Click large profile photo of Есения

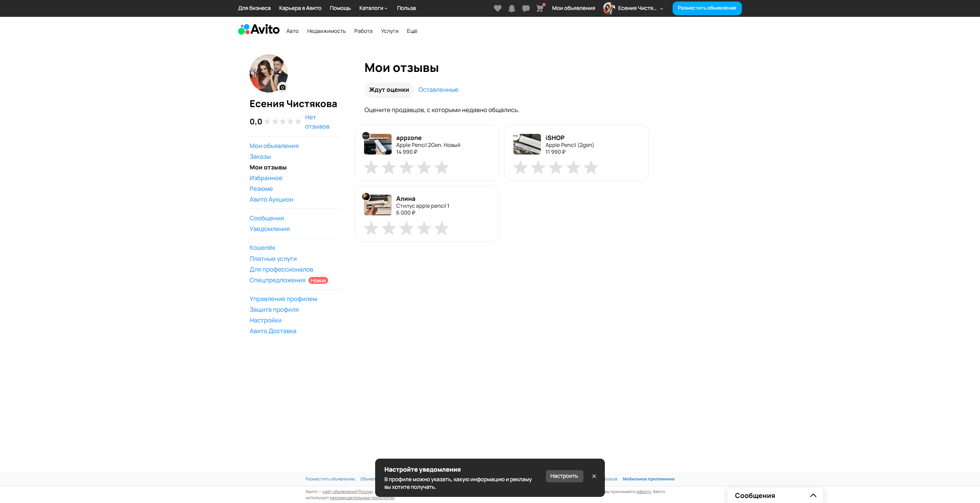pos(269,73)
